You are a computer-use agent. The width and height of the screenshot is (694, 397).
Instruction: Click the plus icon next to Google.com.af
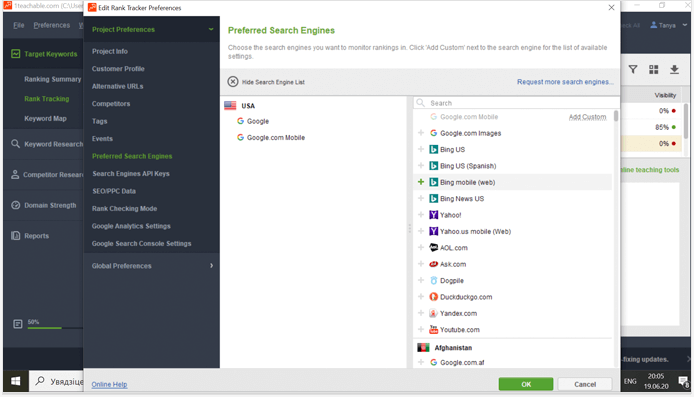click(421, 362)
